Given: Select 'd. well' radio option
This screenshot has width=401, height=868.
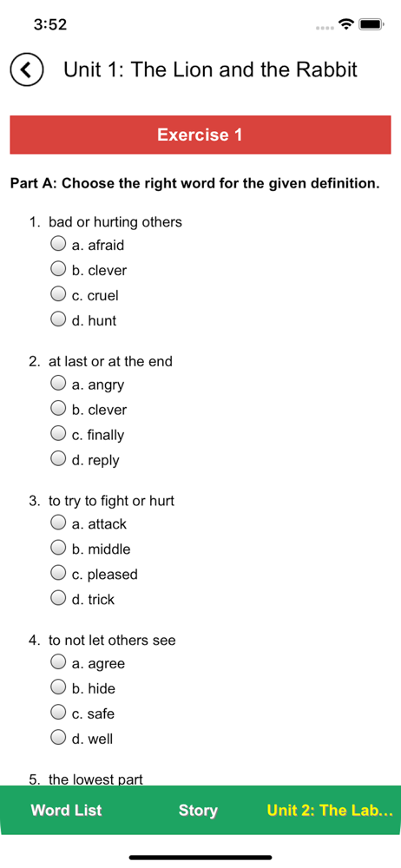Looking at the screenshot, I should click(x=58, y=737).
